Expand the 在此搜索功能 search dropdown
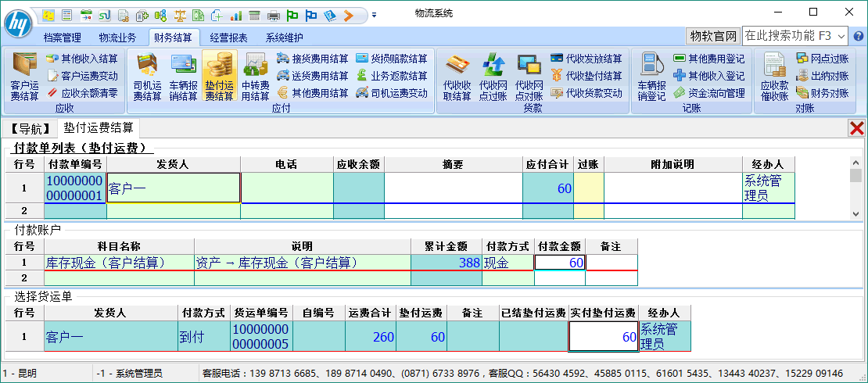The width and height of the screenshot is (868, 383). click(841, 36)
